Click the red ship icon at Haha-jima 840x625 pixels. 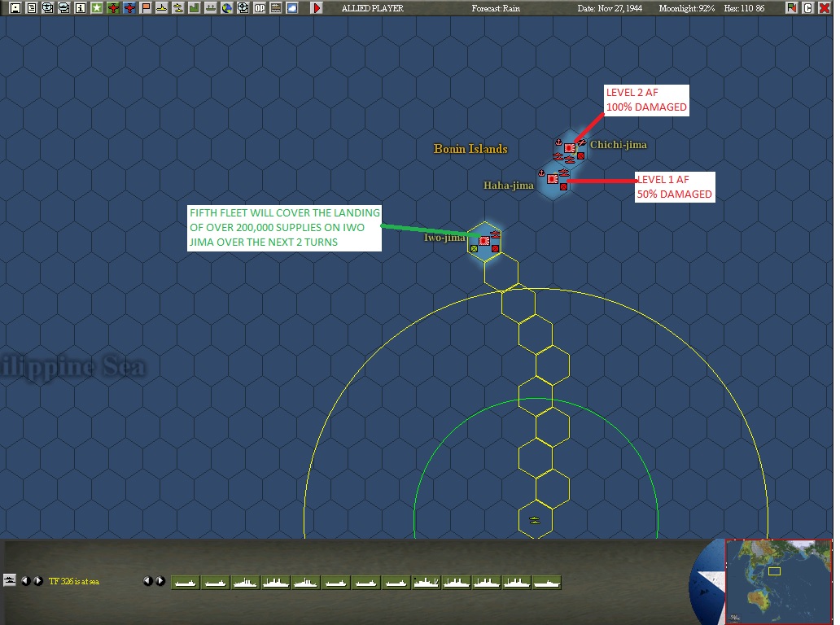tap(563, 173)
